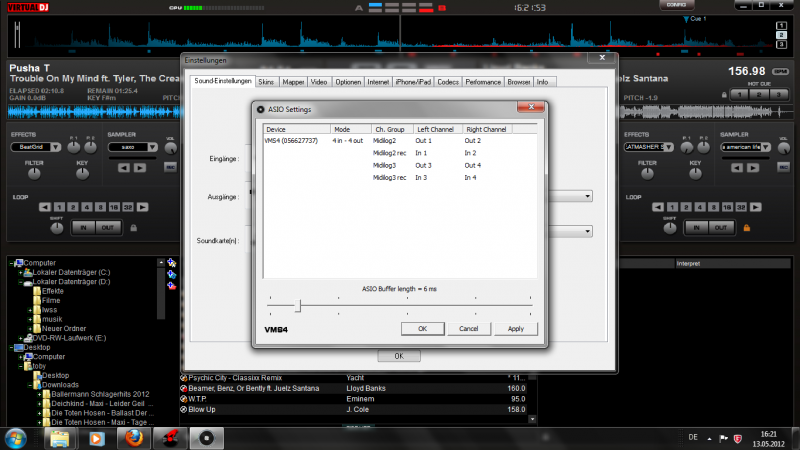Click right deck sampler REC button
This screenshot has width=800, height=450.
(783, 167)
